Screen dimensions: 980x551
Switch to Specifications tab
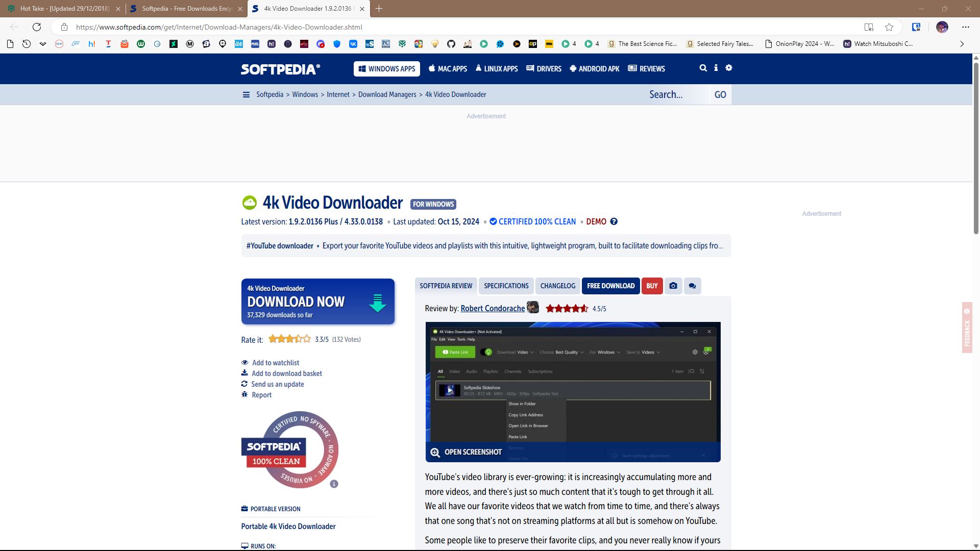(x=506, y=286)
